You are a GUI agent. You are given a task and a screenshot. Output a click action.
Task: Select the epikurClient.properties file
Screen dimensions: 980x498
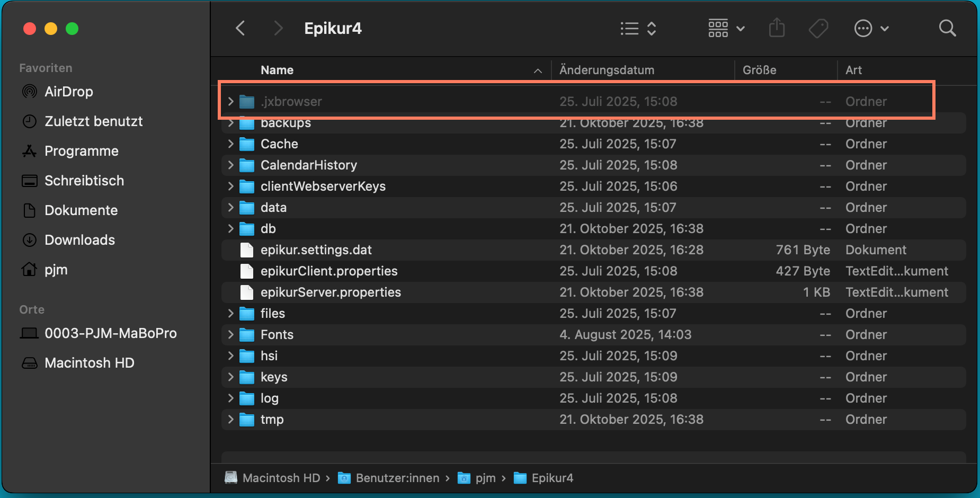tap(594, 271)
